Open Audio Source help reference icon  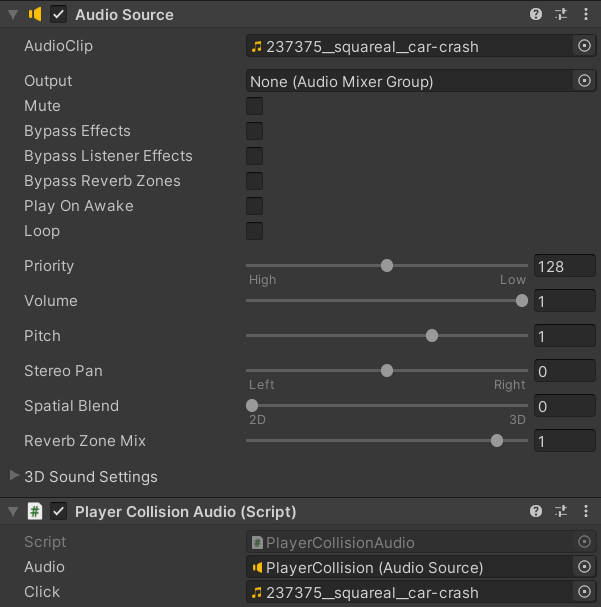tap(536, 14)
